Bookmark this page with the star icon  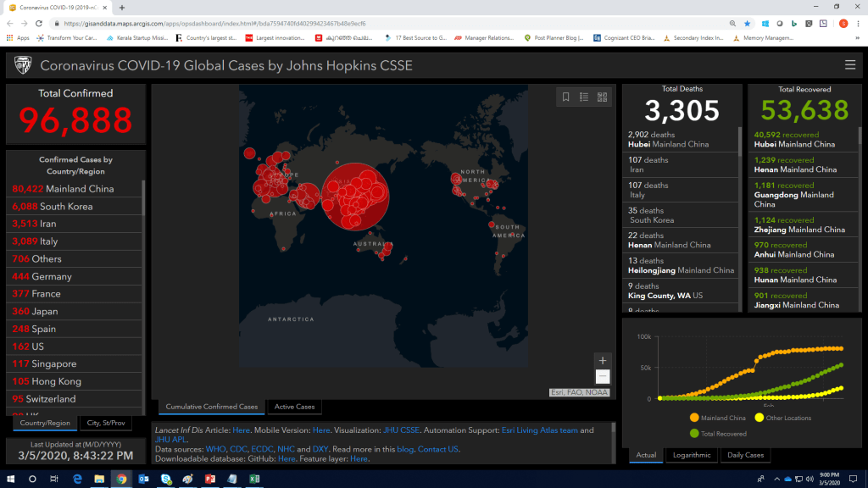(x=747, y=24)
